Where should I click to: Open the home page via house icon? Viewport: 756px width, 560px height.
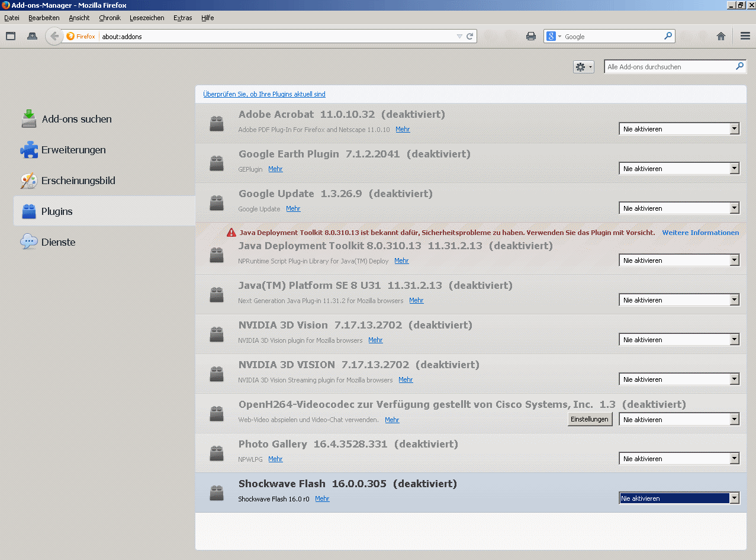(x=721, y=36)
